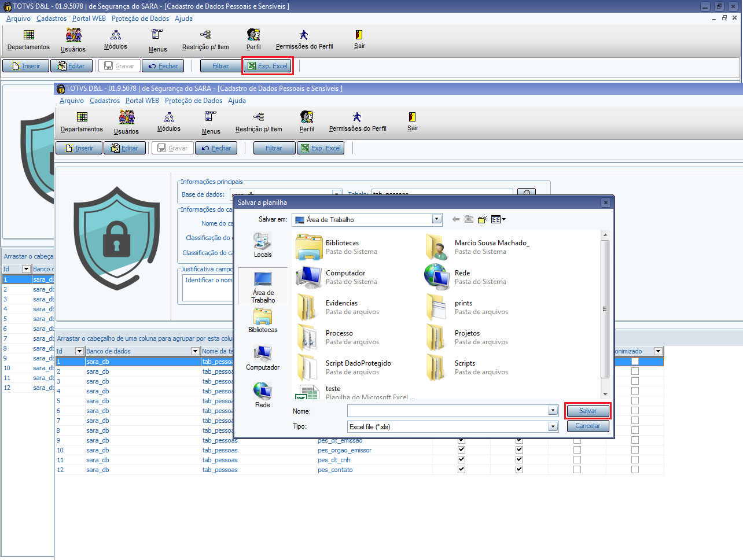Select Bibliotecas in the places bar
743x560 pixels.
pos(263,320)
